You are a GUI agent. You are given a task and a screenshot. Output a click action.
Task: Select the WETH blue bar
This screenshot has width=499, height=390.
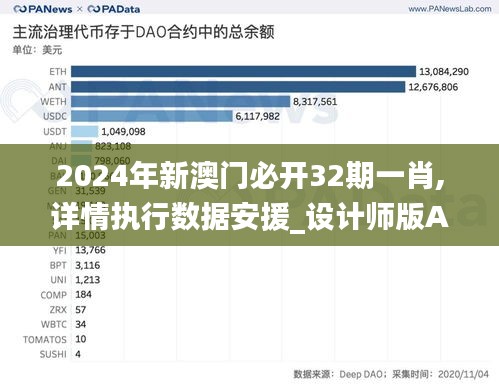[181, 102]
